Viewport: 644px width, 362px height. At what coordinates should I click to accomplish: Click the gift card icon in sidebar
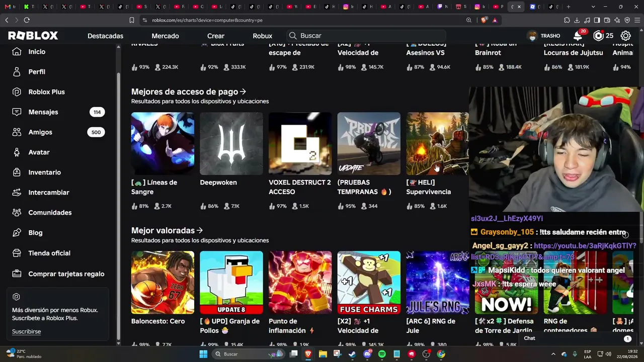point(17,274)
